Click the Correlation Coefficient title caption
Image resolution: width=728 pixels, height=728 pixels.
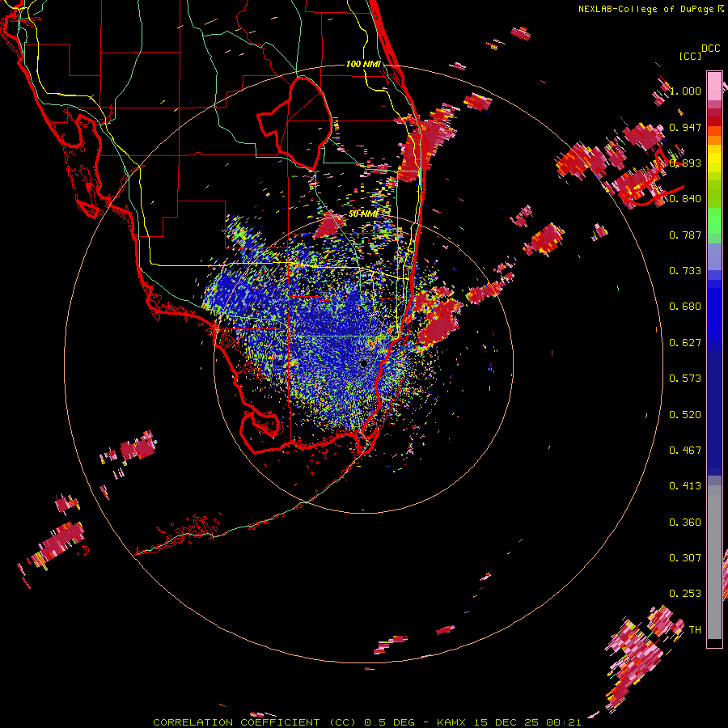367,722
